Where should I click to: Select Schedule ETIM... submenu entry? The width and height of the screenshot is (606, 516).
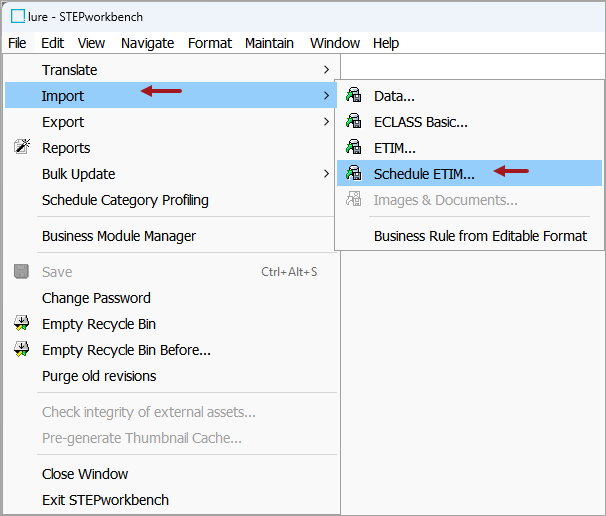(469, 174)
